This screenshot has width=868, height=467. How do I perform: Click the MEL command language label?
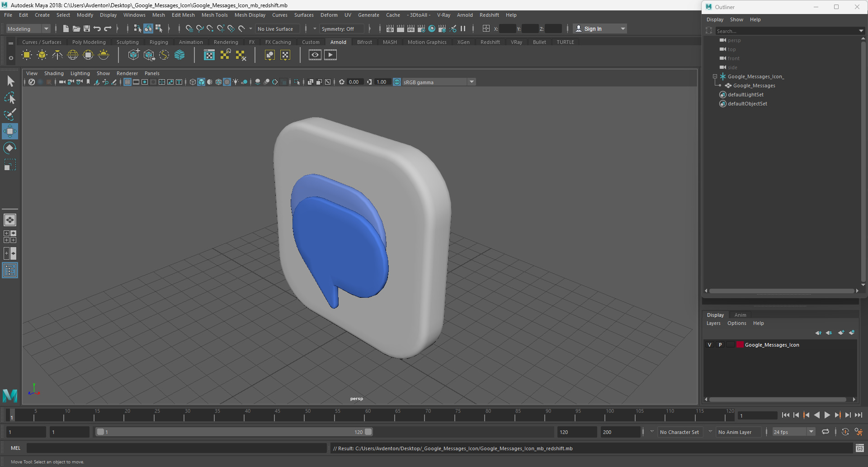point(15,448)
